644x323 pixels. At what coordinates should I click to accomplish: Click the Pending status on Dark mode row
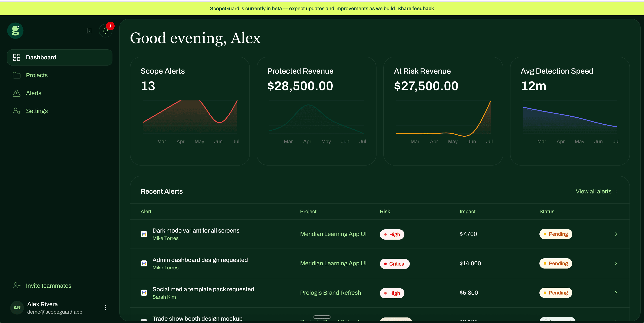click(x=555, y=234)
